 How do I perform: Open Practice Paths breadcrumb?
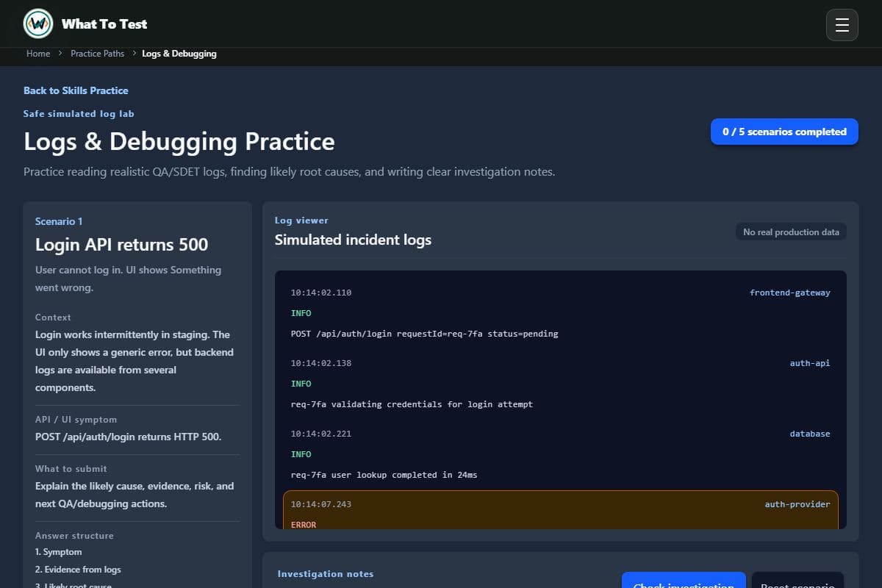pos(98,54)
